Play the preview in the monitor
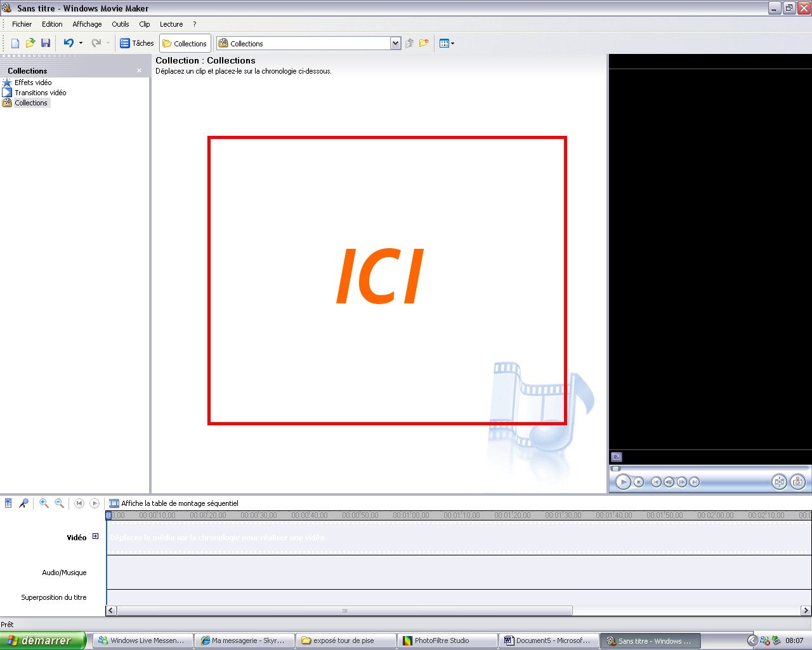Viewport: 812px width, 650px height. 624,482
